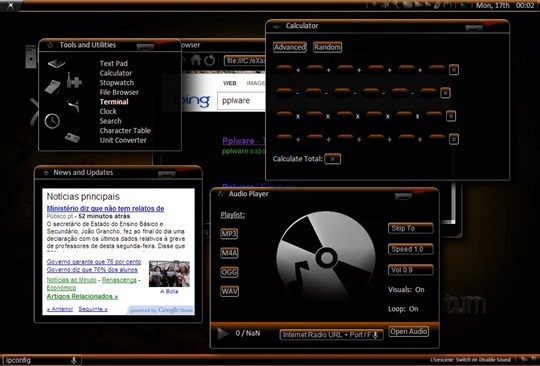
Task: Go to Seguinte » news page
Action: pos(93,309)
